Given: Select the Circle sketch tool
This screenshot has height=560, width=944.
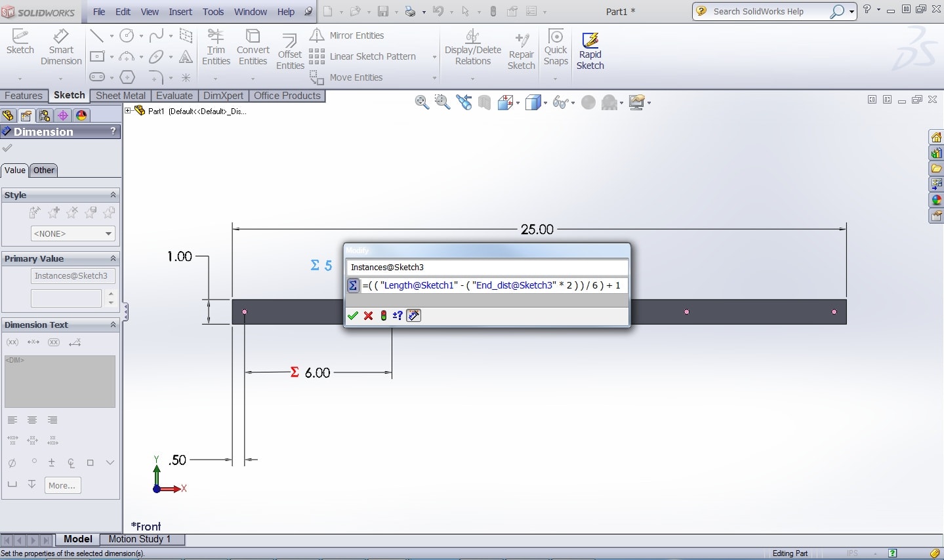Looking at the screenshot, I should point(127,36).
